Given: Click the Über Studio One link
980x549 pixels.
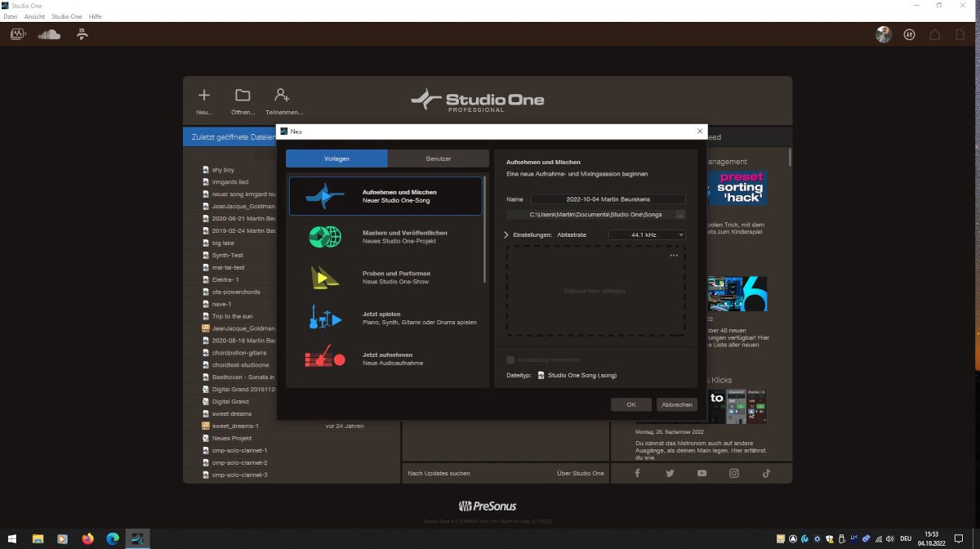Looking at the screenshot, I should (x=581, y=473).
